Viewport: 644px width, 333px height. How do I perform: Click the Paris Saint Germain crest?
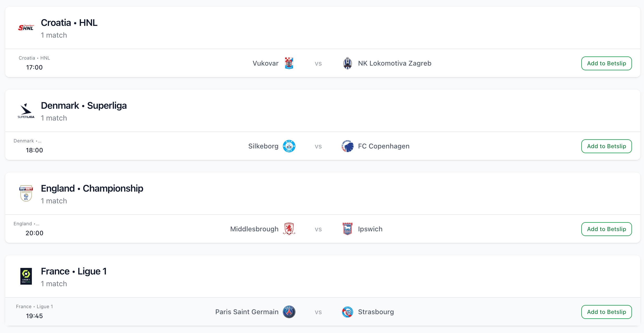pos(289,312)
